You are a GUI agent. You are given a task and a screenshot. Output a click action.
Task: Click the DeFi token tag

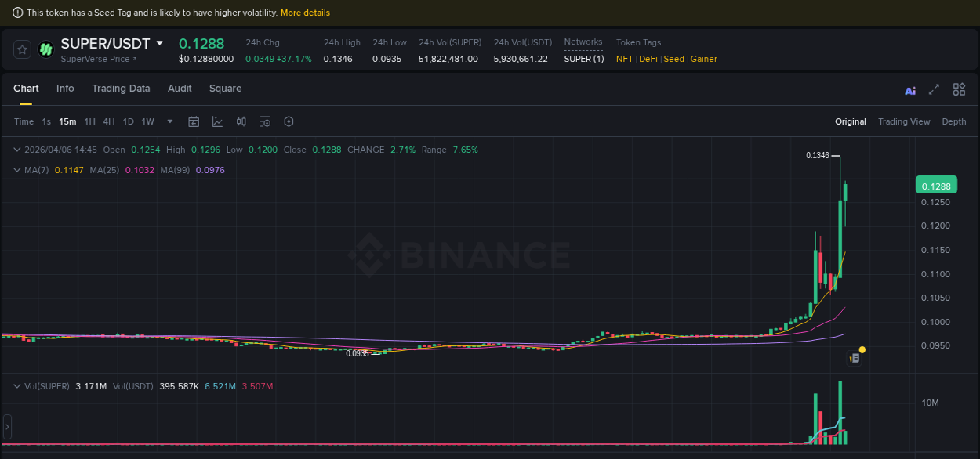tap(648, 59)
